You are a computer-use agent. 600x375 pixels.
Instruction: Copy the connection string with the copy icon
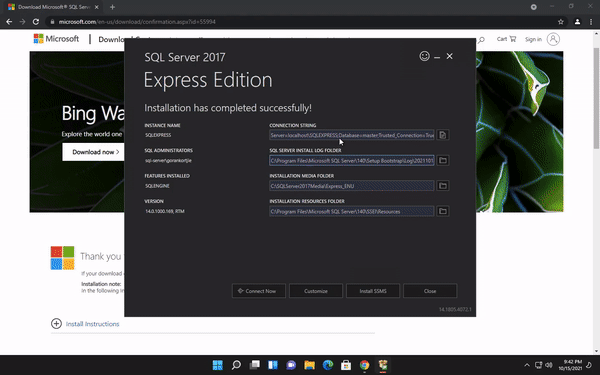pyautogui.click(x=443, y=135)
